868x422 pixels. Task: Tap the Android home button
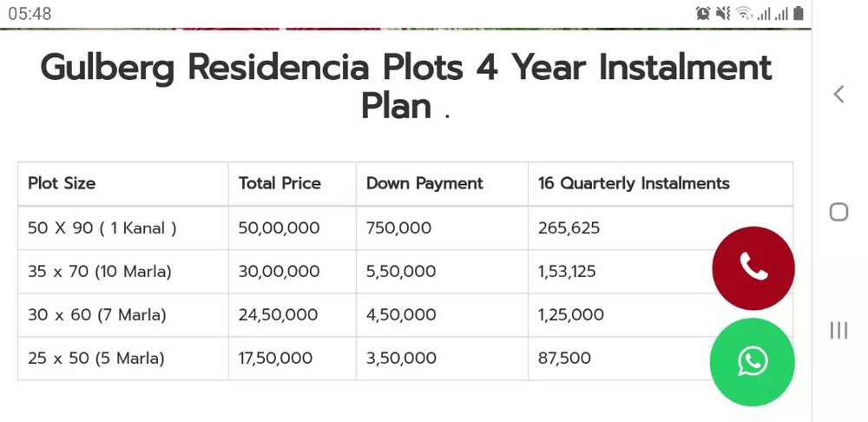click(x=838, y=212)
